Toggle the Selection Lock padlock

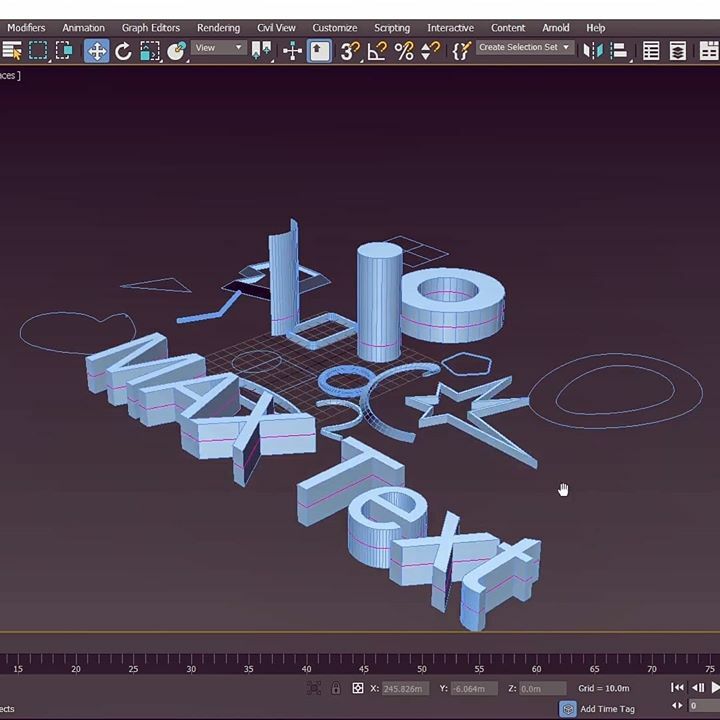coord(336,688)
